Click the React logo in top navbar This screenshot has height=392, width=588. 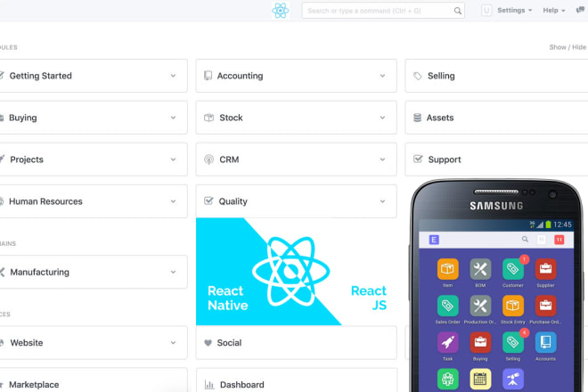280,11
